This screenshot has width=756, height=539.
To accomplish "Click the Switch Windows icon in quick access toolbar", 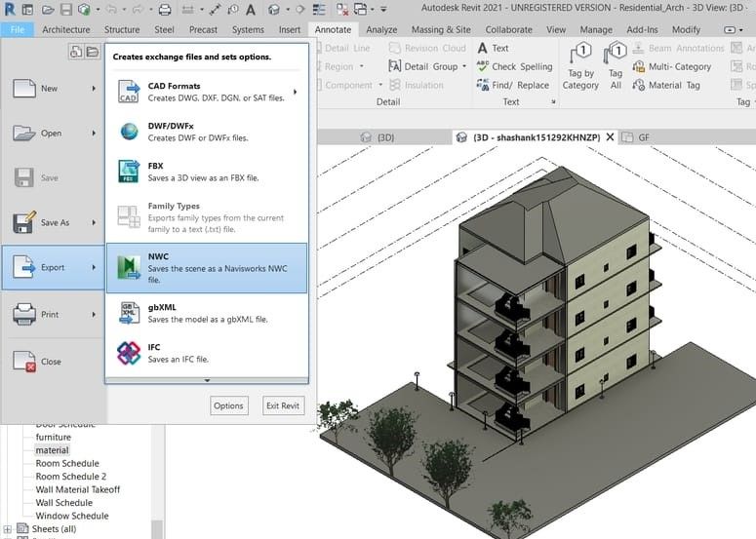I will pos(360,9).
